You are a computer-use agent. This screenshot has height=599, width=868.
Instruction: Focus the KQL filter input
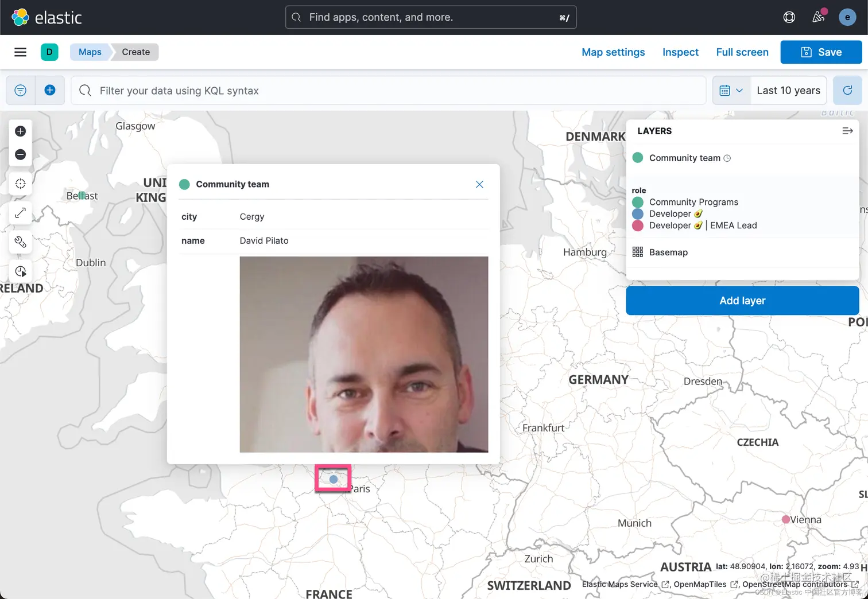point(389,91)
